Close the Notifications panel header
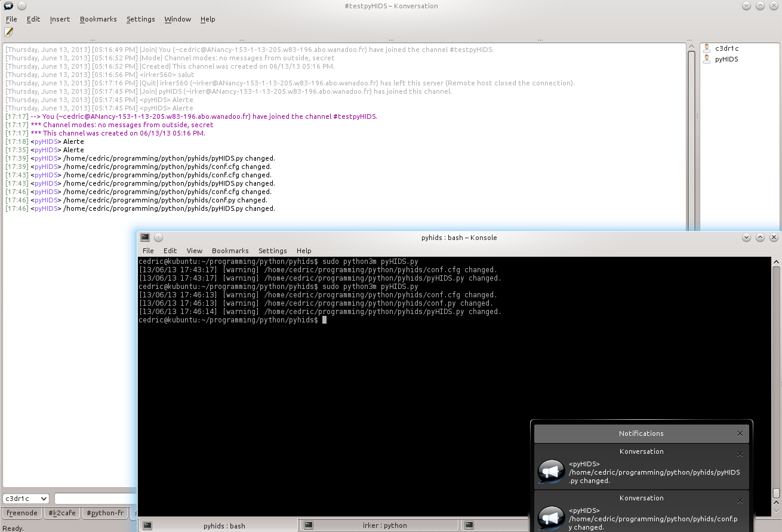 coord(740,433)
